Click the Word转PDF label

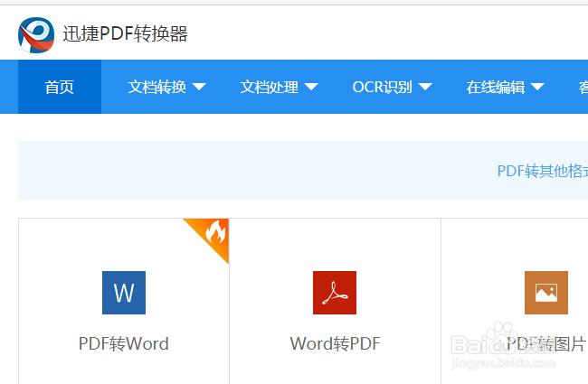click(x=335, y=343)
